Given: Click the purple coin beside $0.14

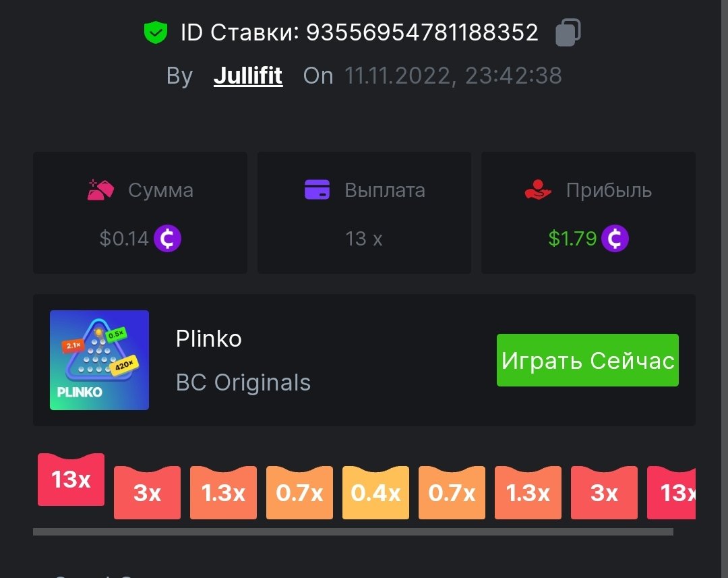Looking at the screenshot, I should 167,238.
